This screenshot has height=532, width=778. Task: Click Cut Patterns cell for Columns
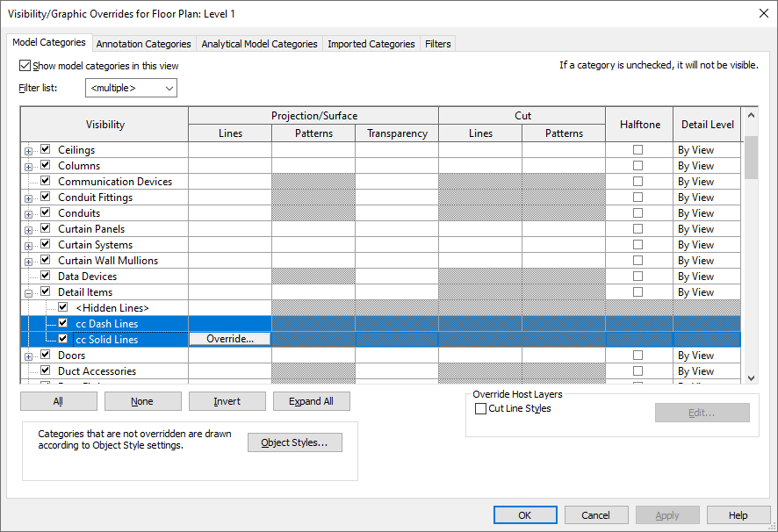click(564, 166)
